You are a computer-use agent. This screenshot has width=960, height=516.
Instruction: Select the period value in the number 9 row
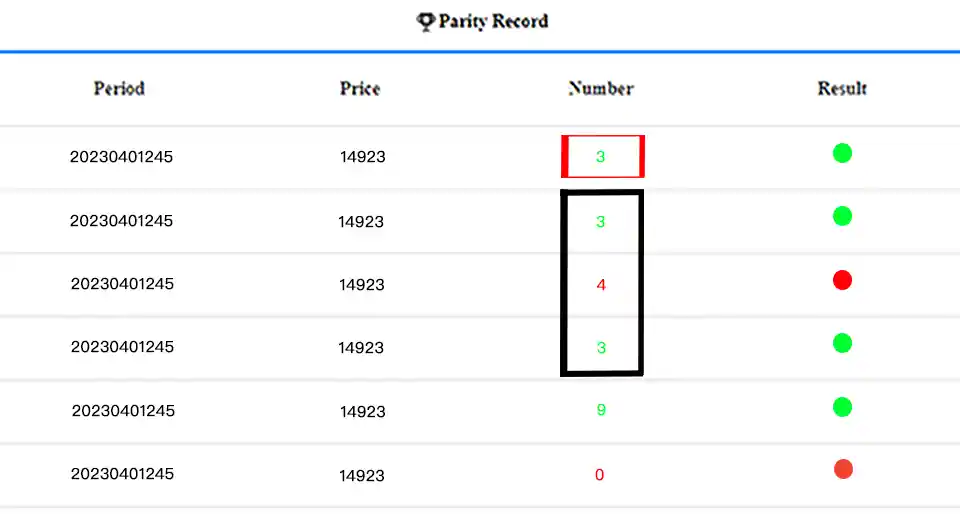tap(123, 411)
